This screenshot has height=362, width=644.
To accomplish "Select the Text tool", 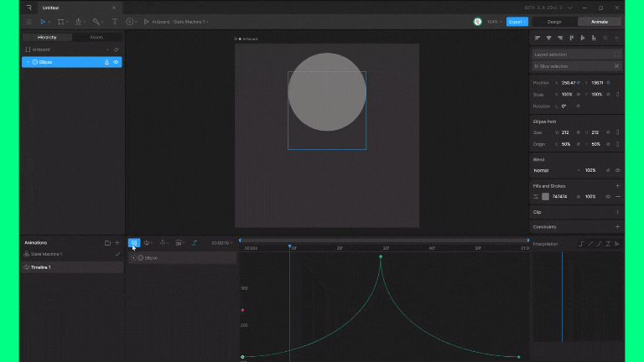I will pyautogui.click(x=115, y=22).
